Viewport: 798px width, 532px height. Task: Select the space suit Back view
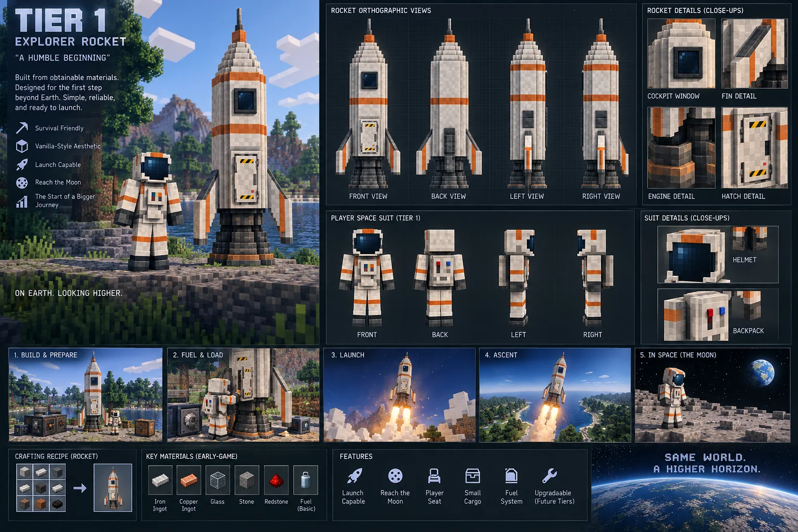[x=440, y=278]
